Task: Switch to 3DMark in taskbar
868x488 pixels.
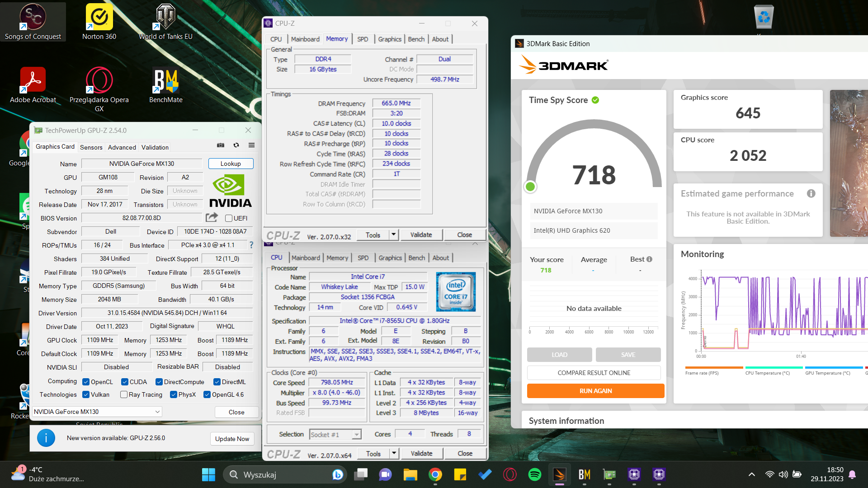Action: point(560,474)
